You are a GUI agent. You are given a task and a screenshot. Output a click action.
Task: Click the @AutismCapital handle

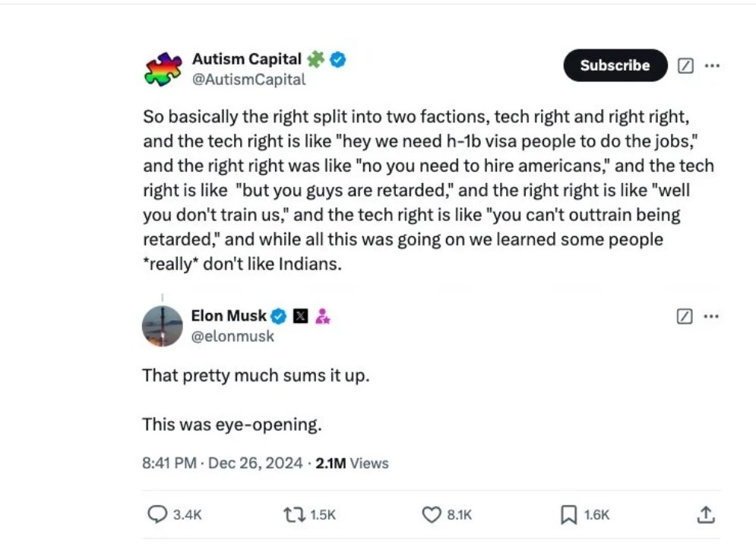248,79
